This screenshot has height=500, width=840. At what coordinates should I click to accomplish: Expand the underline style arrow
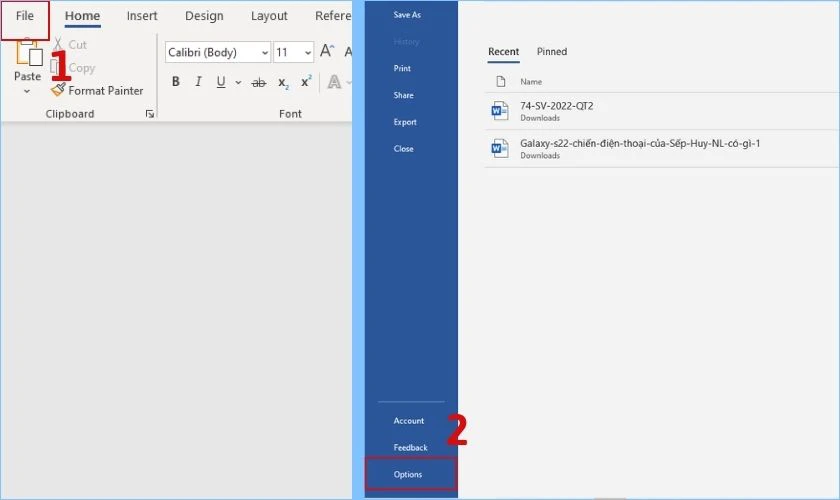pyautogui.click(x=238, y=83)
